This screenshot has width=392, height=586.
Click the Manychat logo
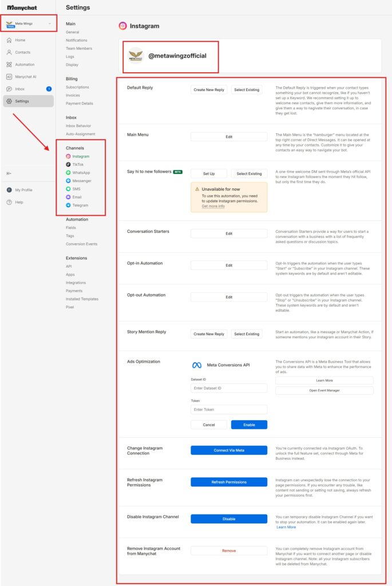click(x=22, y=7)
